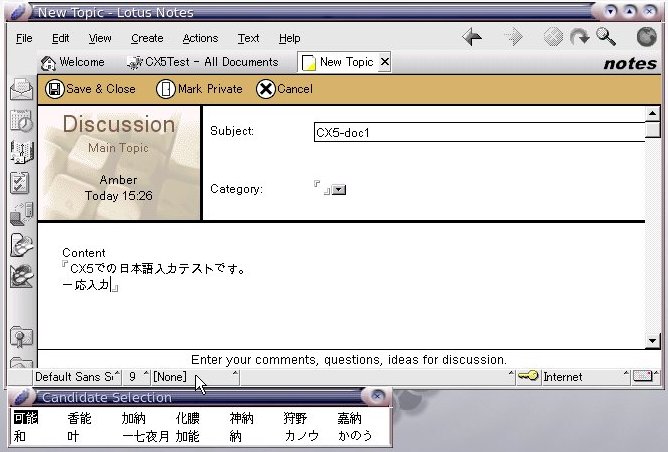Select candidate 可能
The height and width of the screenshot is (452, 668).
tap(26, 418)
